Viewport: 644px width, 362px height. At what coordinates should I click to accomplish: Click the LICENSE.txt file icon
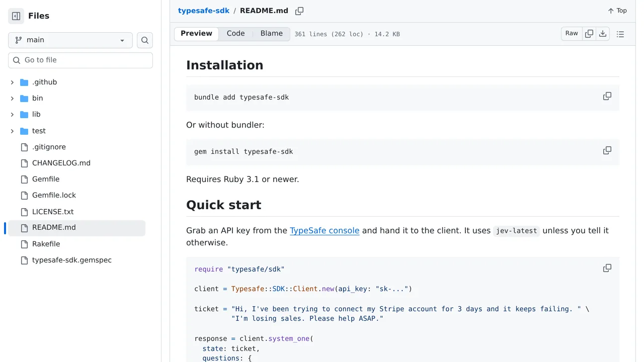pyautogui.click(x=24, y=212)
